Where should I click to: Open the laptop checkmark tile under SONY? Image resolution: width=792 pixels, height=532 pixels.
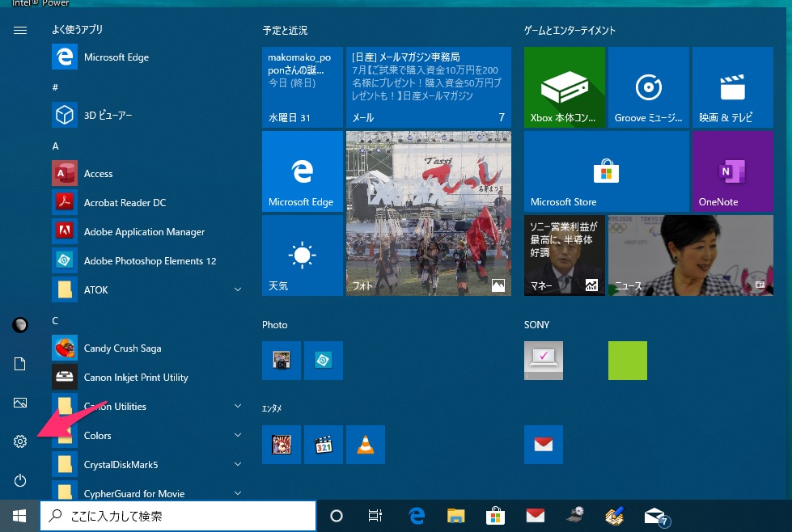point(544,361)
